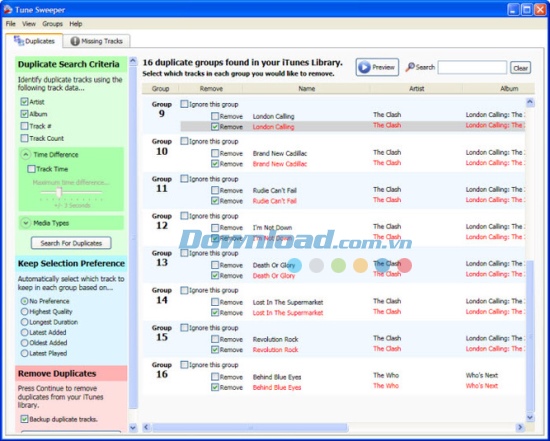Uncheck the Album criteria checkbox
The height and width of the screenshot is (441, 550).
24,114
